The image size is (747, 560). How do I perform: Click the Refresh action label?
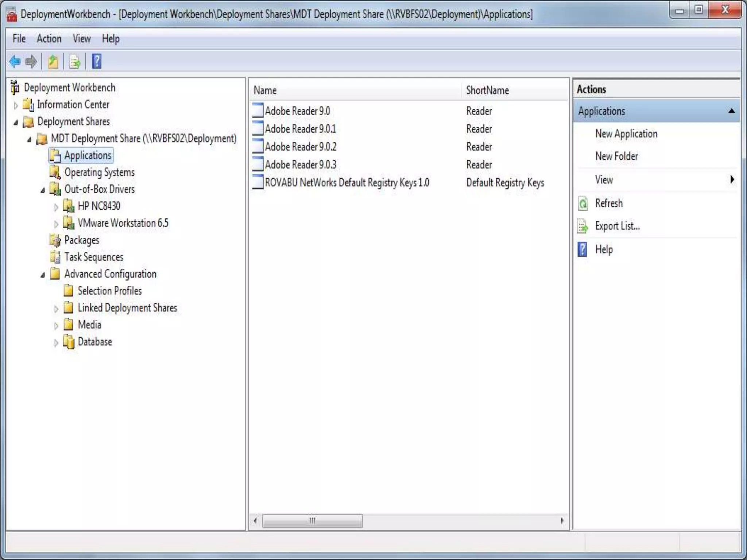pyautogui.click(x=609, y=203)
